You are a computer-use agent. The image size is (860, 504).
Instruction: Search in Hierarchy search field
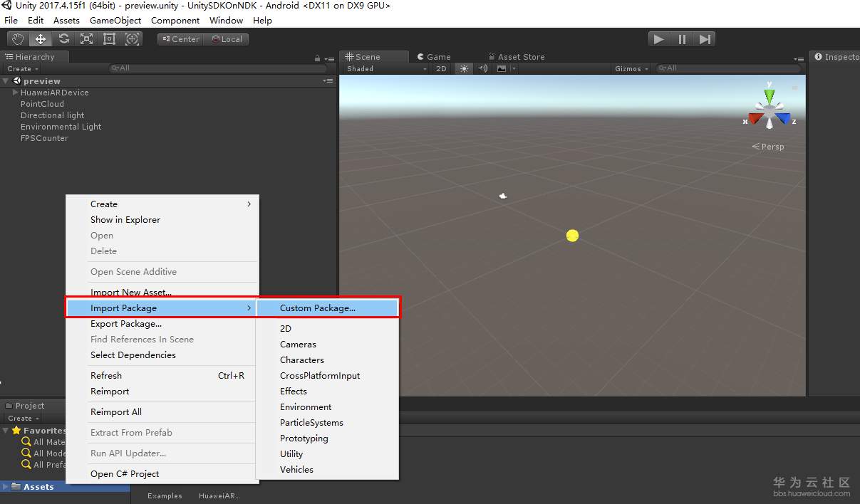(x=217, y=68)
